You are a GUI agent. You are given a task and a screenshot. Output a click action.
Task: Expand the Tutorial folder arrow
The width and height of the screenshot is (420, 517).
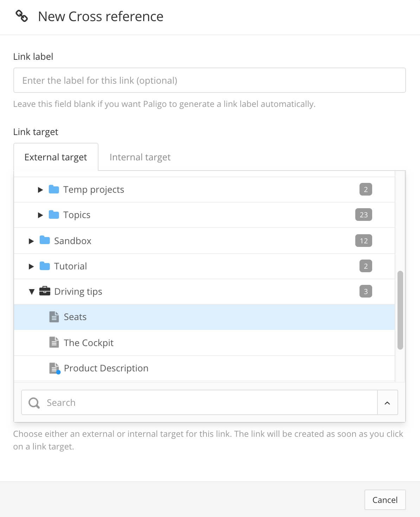(x=31, y=266)
